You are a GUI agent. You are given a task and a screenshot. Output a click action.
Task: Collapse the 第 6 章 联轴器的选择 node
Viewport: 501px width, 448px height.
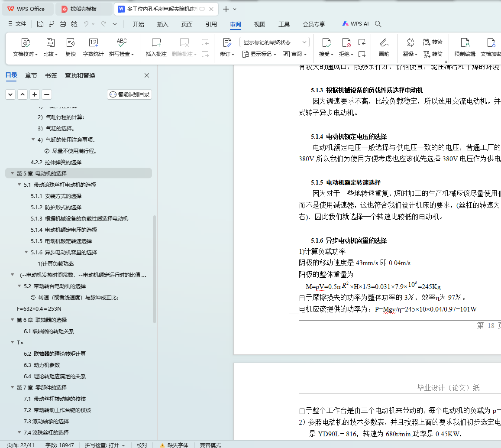pyautogui.click(x=12, y=320)
